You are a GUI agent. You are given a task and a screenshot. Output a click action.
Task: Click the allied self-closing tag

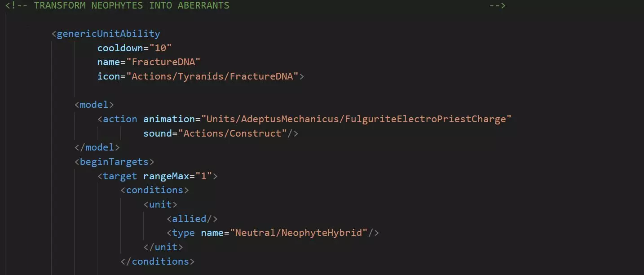(x=192, y=219)
